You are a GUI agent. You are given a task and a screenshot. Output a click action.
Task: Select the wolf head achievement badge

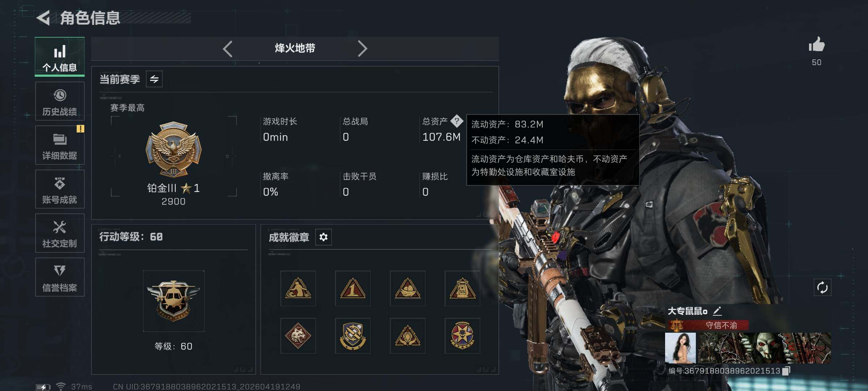point(298,336)
